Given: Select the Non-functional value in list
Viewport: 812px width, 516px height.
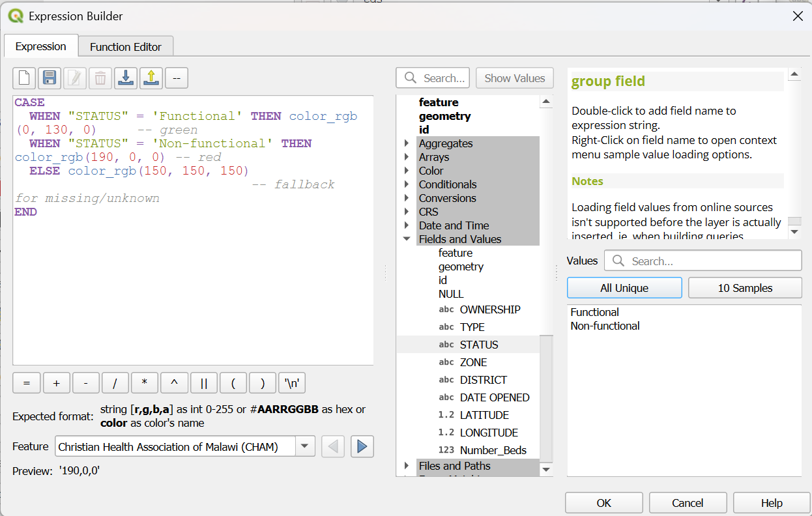Looking at the screenshot, I should coord(605,326).
